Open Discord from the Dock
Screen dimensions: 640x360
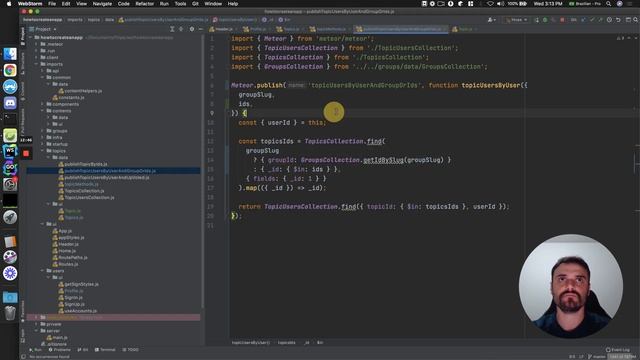coord(10,103)
